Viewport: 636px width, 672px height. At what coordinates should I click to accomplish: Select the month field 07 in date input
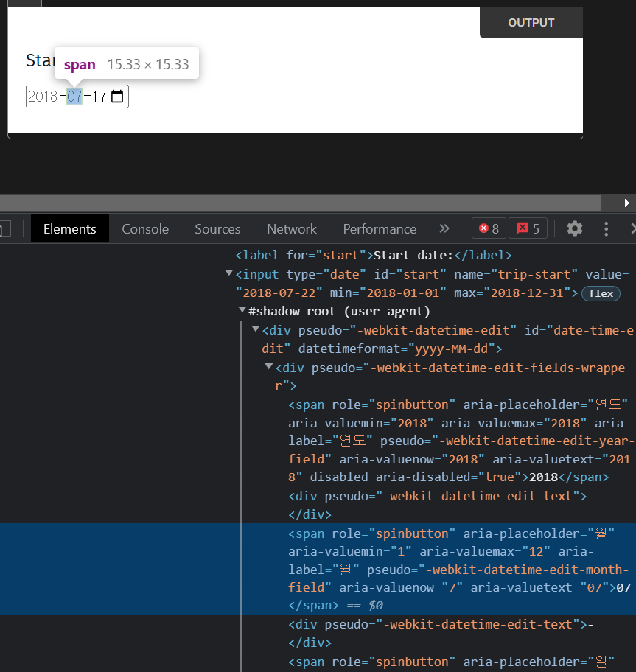(74, 97)
